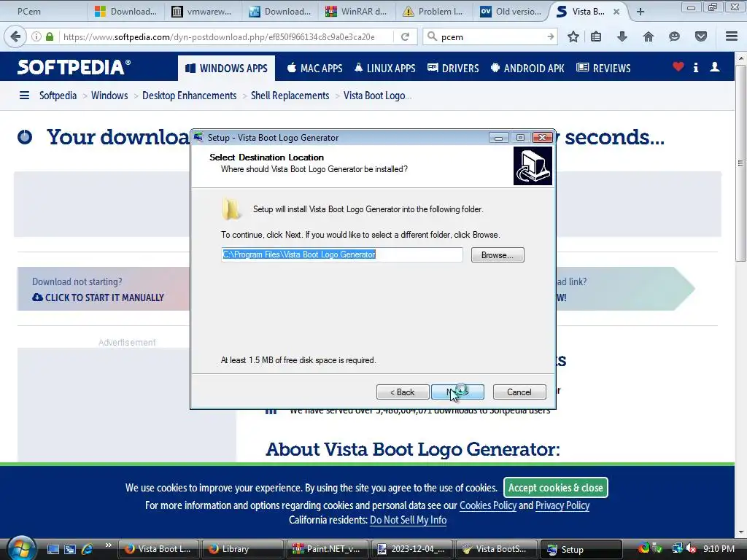Screen dimensions: 747x560
Task: Click the search go arrow
Action: (x=550, y=36)
